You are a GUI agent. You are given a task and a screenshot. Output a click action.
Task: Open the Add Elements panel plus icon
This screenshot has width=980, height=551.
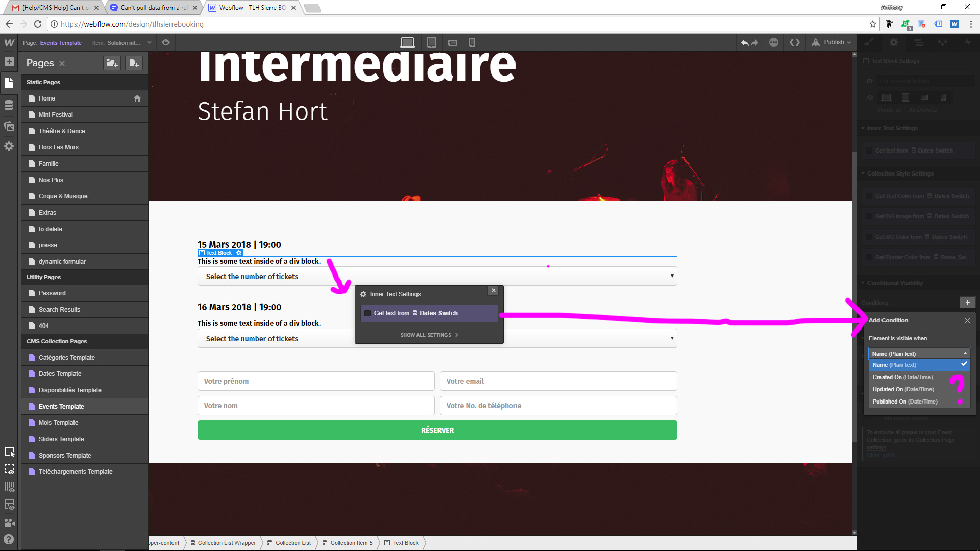(9, 62)
